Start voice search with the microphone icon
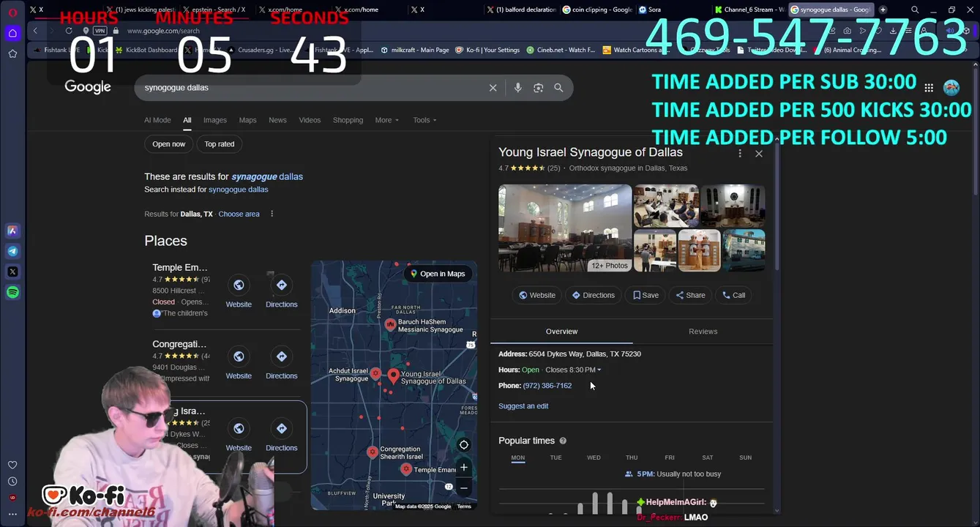 click(x=517, y=88)
